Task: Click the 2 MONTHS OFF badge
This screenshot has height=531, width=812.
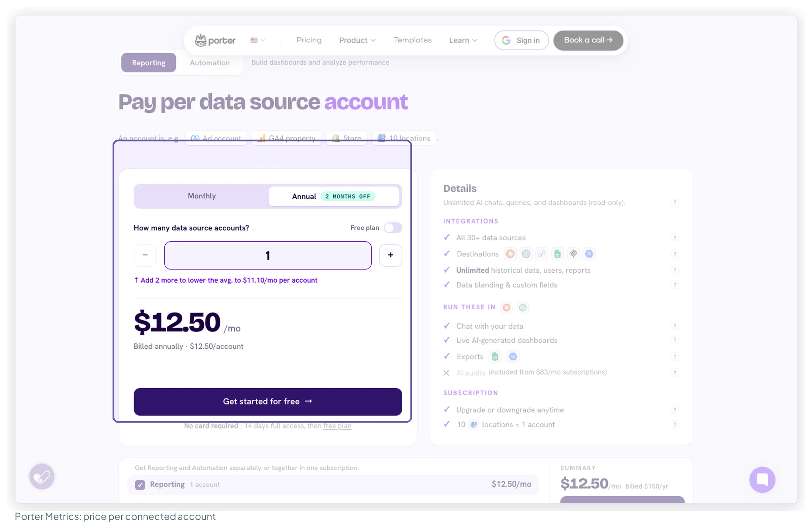Action: click(x=348, y=196)
